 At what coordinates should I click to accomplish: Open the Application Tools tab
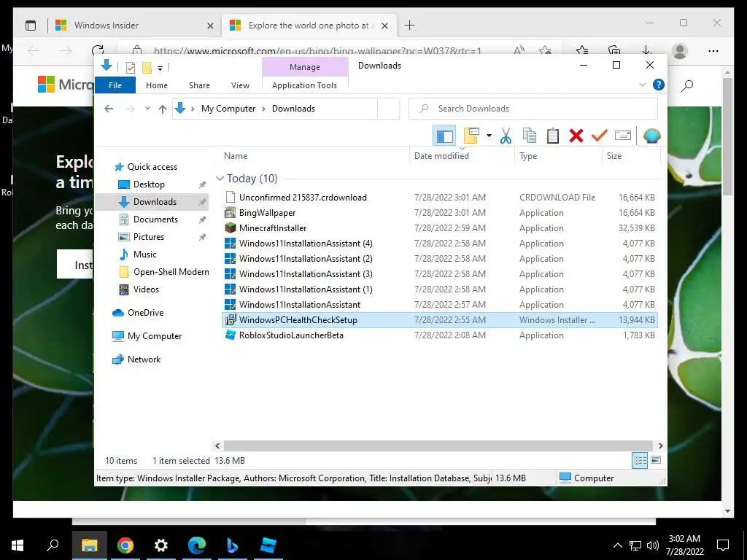click(x=304, y=85)
